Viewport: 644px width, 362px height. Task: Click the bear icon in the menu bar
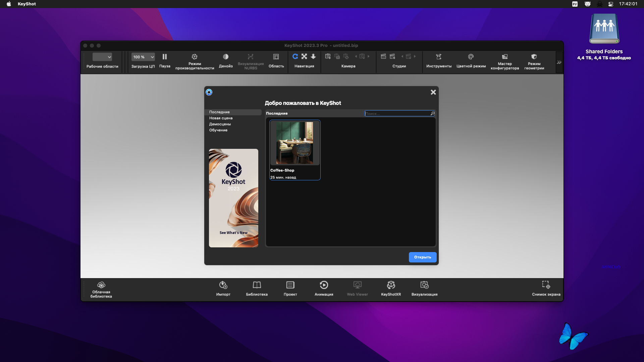[588, 4]
